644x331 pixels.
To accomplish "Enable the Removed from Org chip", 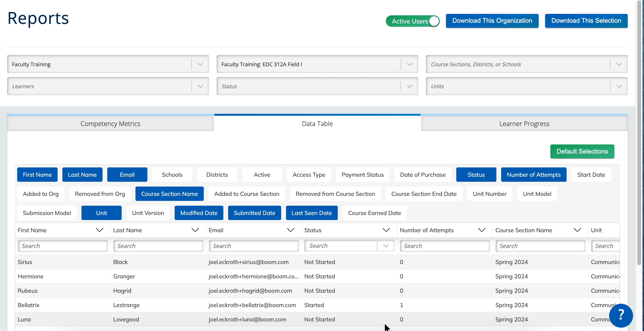I will [100, 193].
